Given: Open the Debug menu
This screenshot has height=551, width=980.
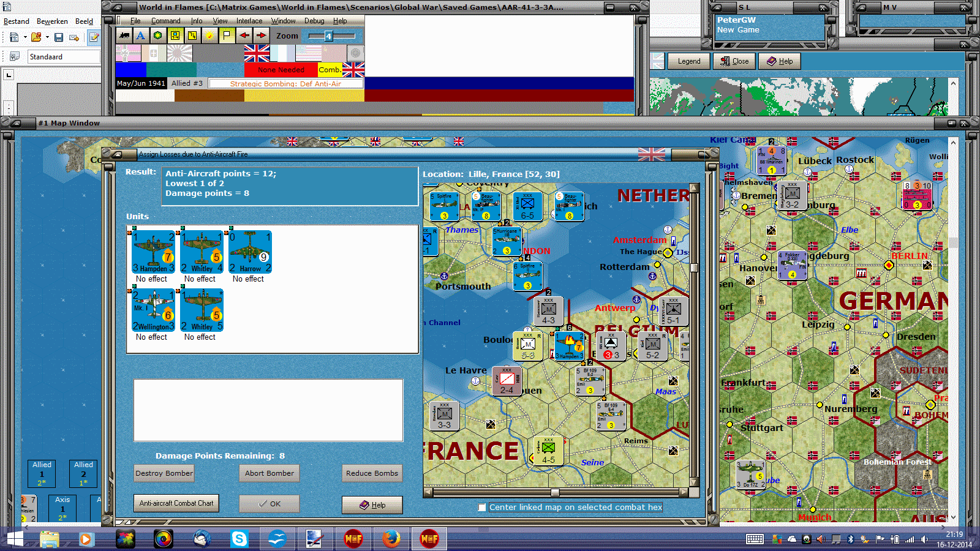Looking at the screenshot, I should pyautogui.click(x=314, y=21).
